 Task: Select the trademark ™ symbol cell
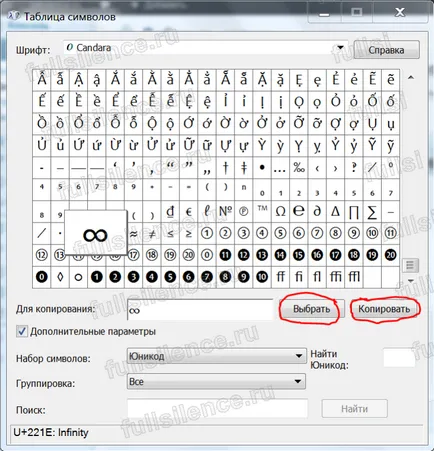pos(262,211)
